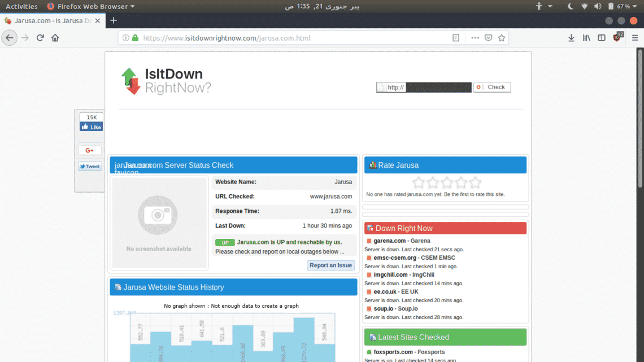This screenshot has width=644, height=362.
Task: Reload the page with the refresh icon
Action: [40, 38]
